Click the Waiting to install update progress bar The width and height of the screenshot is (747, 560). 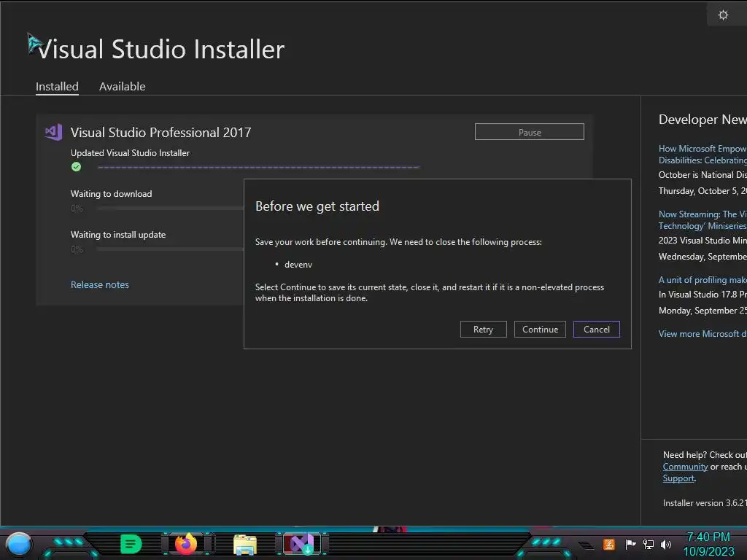coord(171,249)
